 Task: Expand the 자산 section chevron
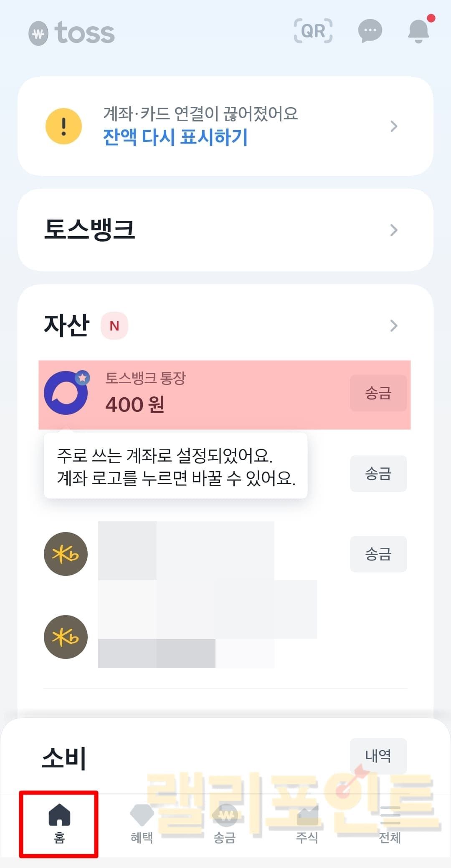[393, 325]
